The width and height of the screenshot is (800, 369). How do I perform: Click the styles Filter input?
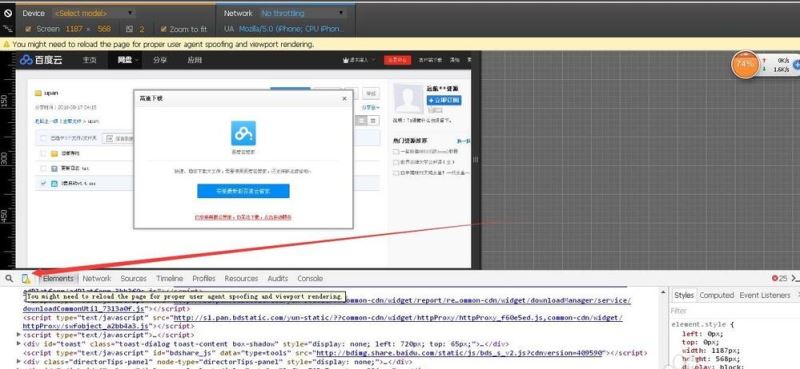pyautogui.click(x=735, y=310)
